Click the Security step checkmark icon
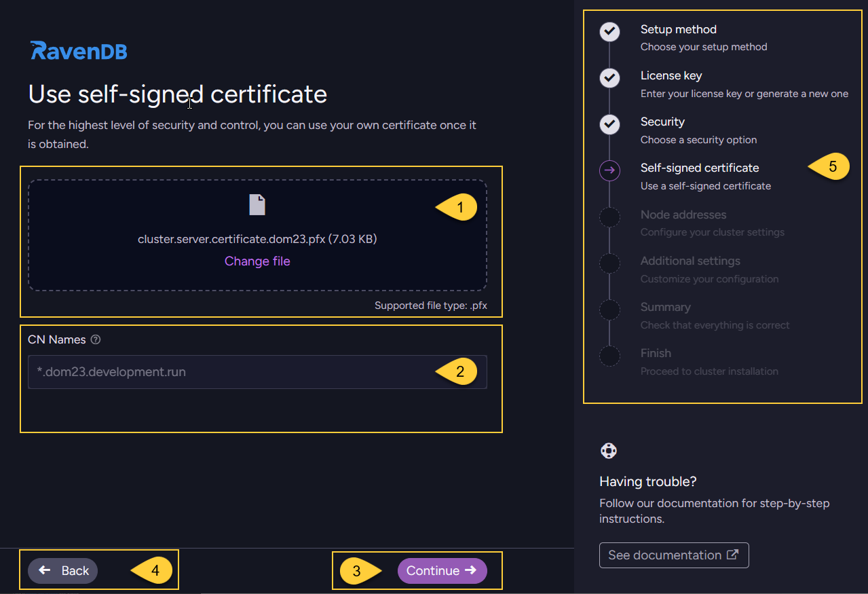This screenshot has width=868, height=594. [x=609, y=124]
